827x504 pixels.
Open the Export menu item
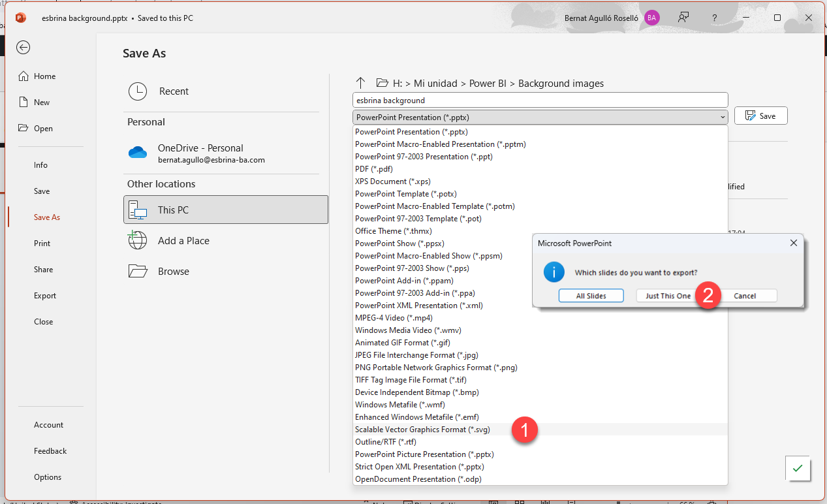[x=45, y=296]
